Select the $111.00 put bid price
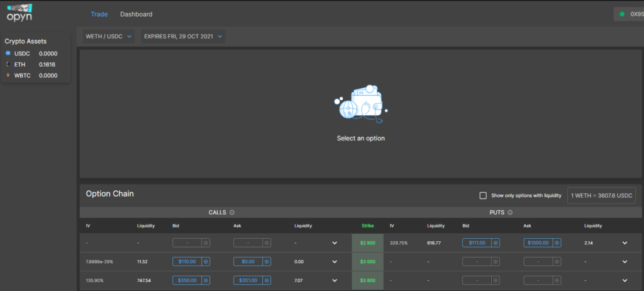 (477, 243)
